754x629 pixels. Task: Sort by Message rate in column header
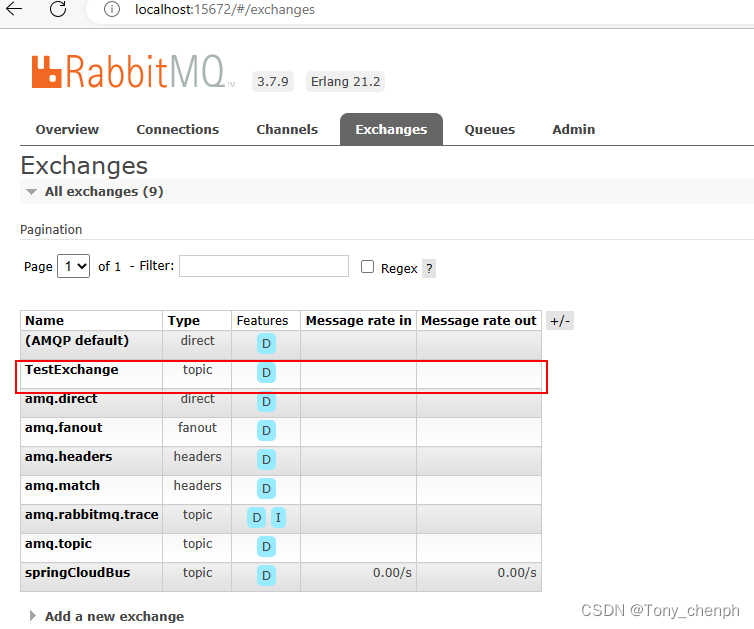coord(359,321)
